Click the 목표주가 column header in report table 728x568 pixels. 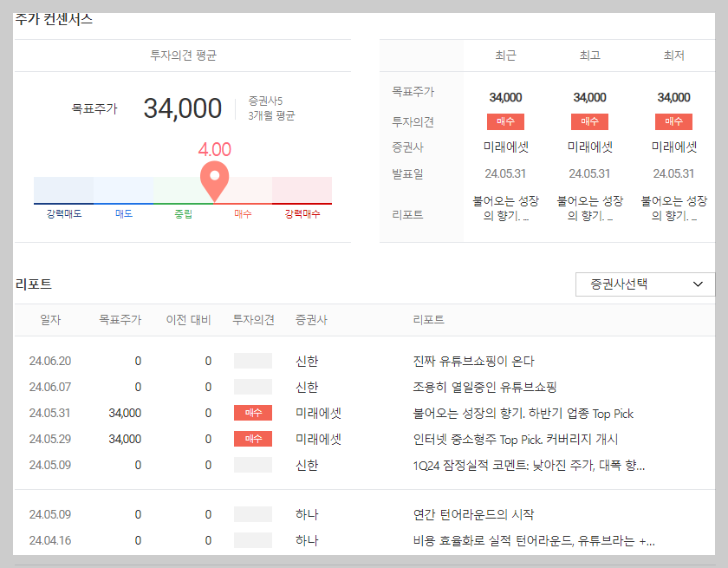[120, 319]
